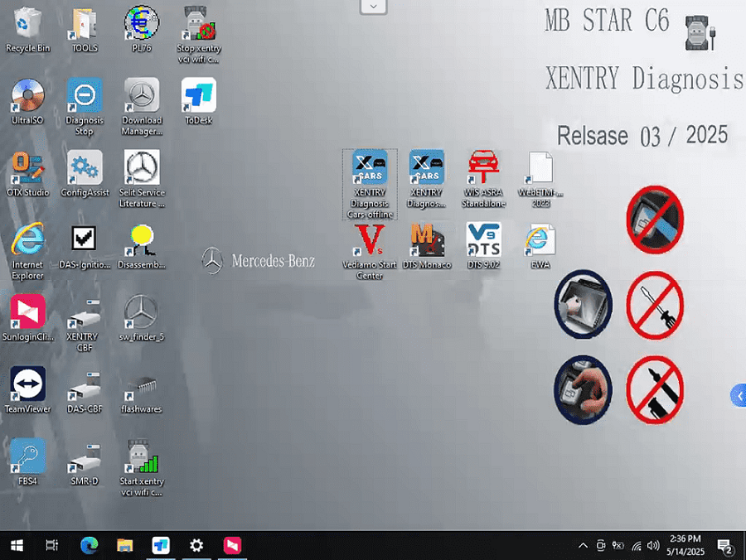This screenshot has width=746, height=560.
Task: Switch to ToDesk on the taskbar
Action: [161, 546]
